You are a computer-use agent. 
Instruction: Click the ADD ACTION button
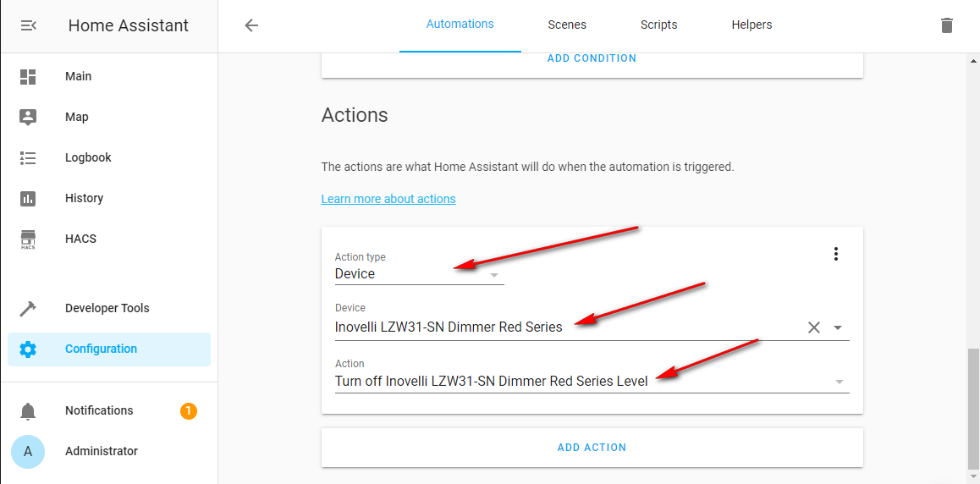point(592,447)
